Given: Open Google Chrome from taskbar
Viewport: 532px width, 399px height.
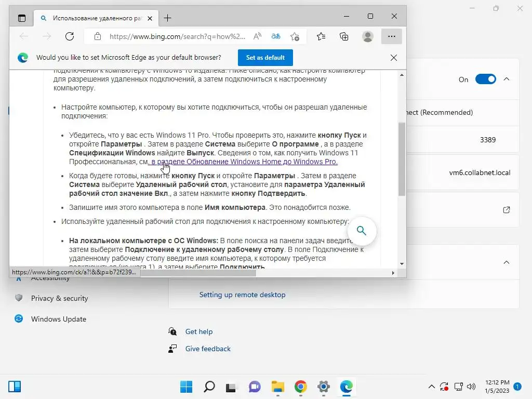Looking at the screenshot, I should [301, 387].
